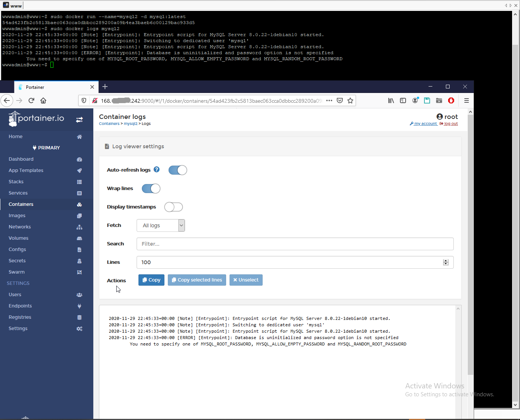Image resolution: width=520 pixels, height=420 pixels.
Task: Click the Swarm cluster icon
Action: 79,272
